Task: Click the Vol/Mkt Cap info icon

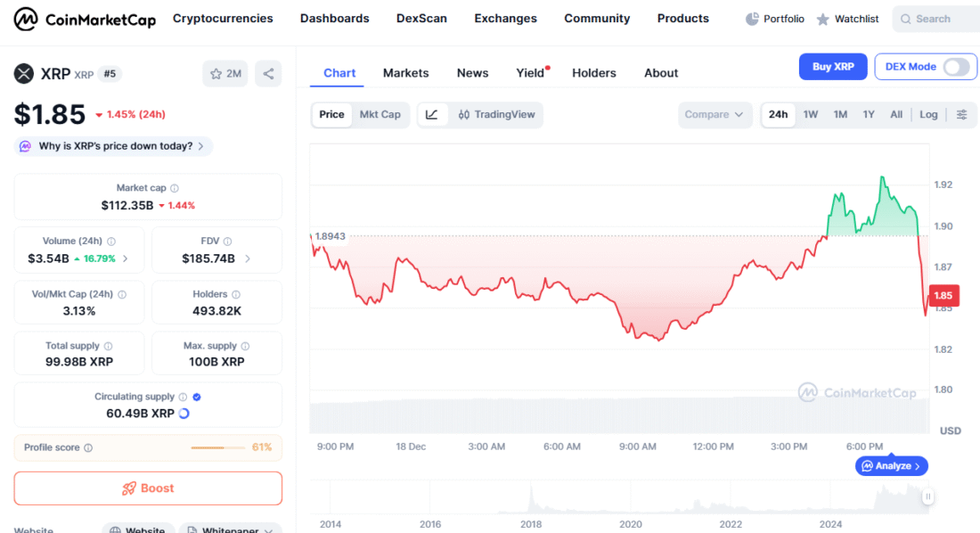Action: point(122,294)
